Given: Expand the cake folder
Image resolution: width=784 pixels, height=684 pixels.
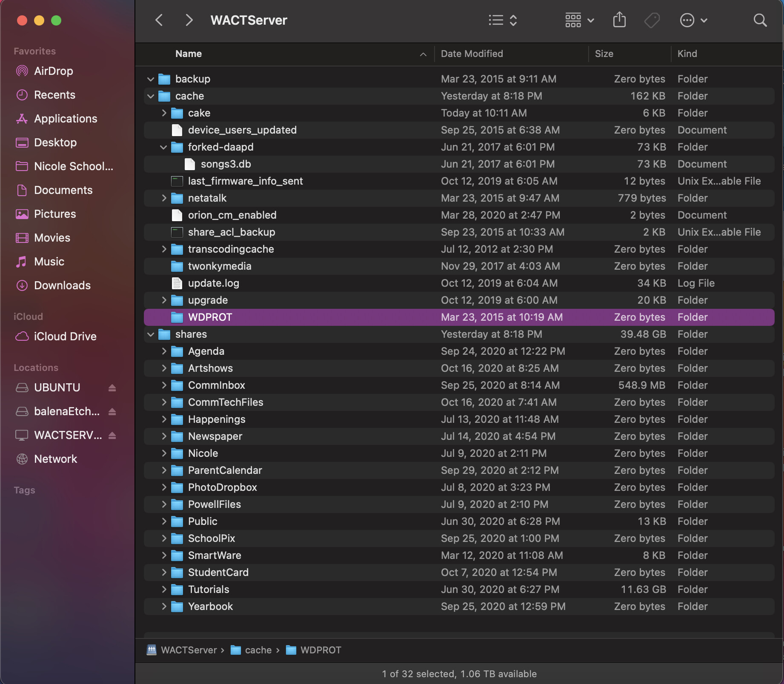Looking at the screenshot, I should tap(164, 113).
